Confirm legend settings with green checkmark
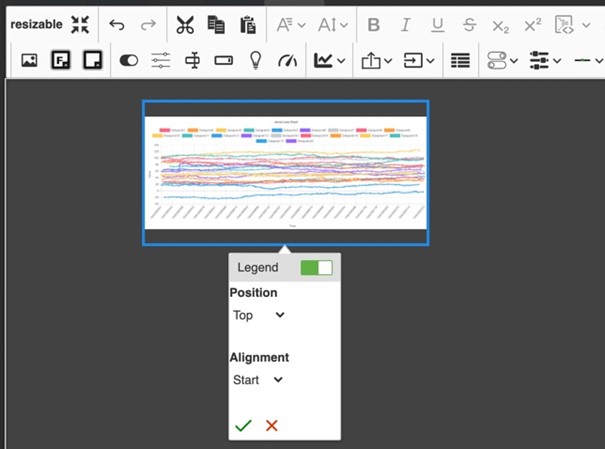The image size is (605, 449). tap(243, 426)
